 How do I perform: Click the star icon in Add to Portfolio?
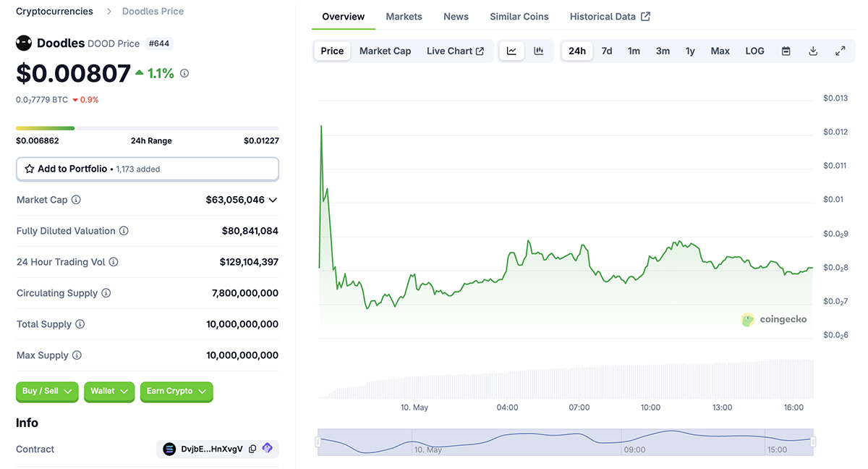point(30,169)
